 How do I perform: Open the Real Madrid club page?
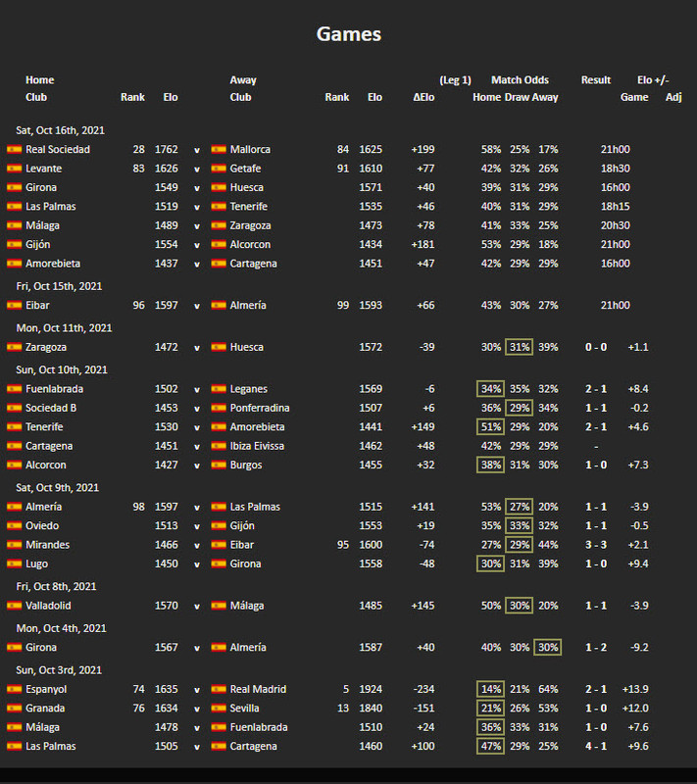(258, 690)
